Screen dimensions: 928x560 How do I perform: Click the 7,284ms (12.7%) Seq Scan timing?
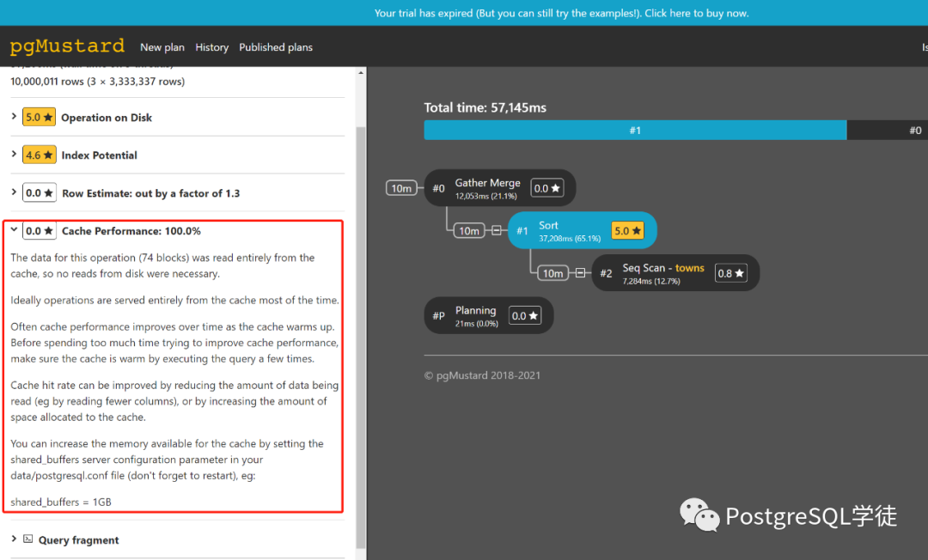(x=651, y=281)
